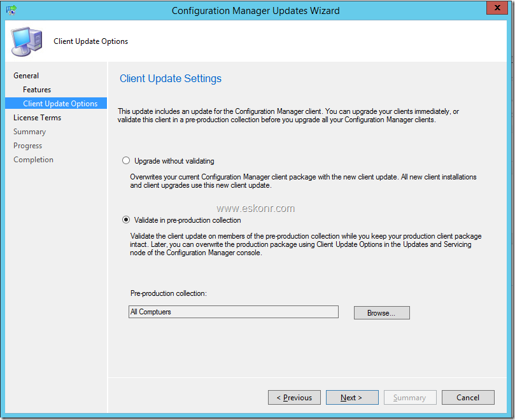This screenshot has height=420, width=515.
Task: Click the disabled Summary button
Action: click(x=410, y=397)
